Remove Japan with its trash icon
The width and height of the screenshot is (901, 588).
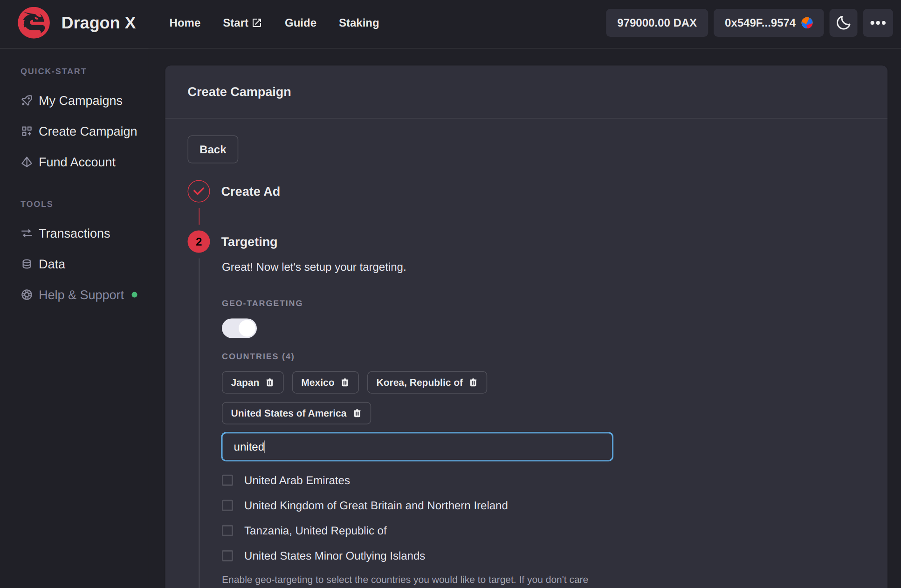270,383
